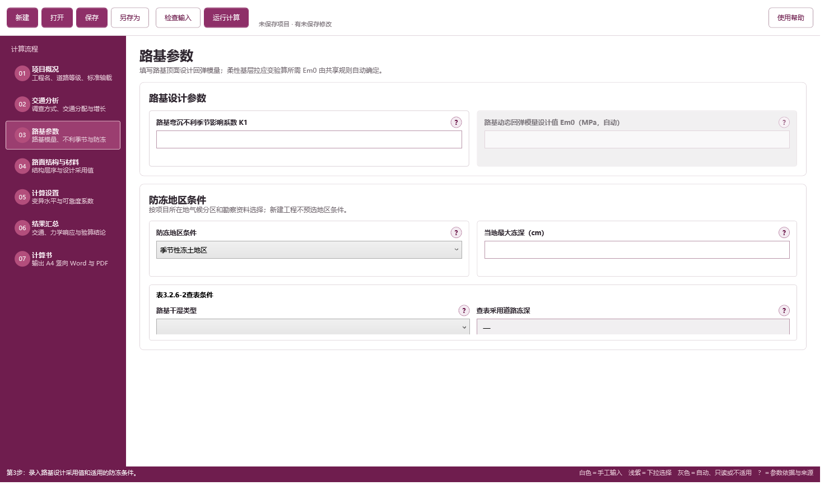Image resolution: width=829 pixels, height=504 pixels.
Task: Select the step 06 number badge
Action: click(22, 228)
